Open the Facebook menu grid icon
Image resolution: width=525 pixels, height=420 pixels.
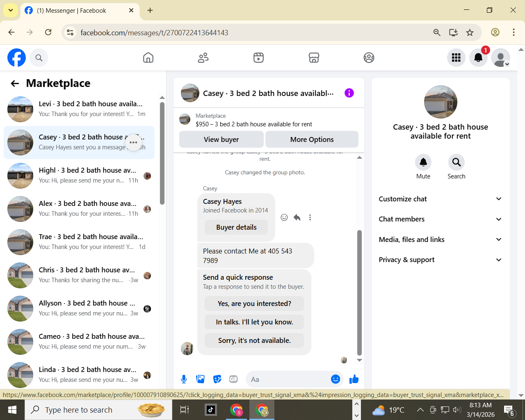(x=456, y=58)
